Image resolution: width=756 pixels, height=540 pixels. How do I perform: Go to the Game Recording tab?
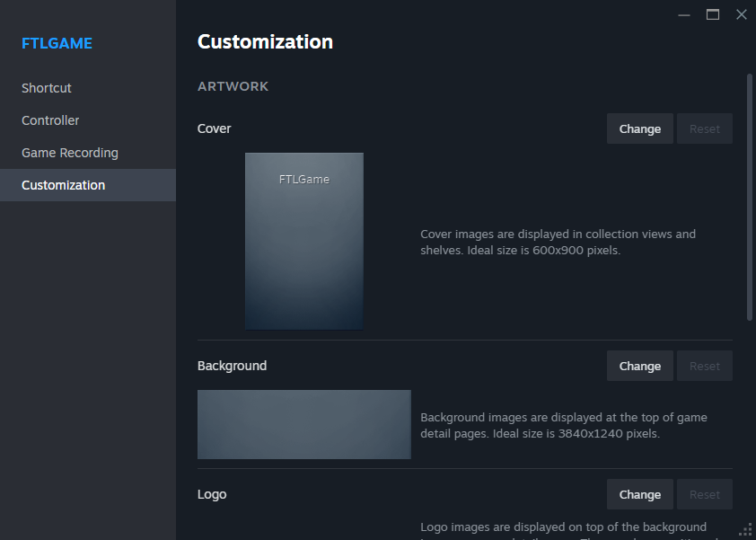[x=70, y=153]
